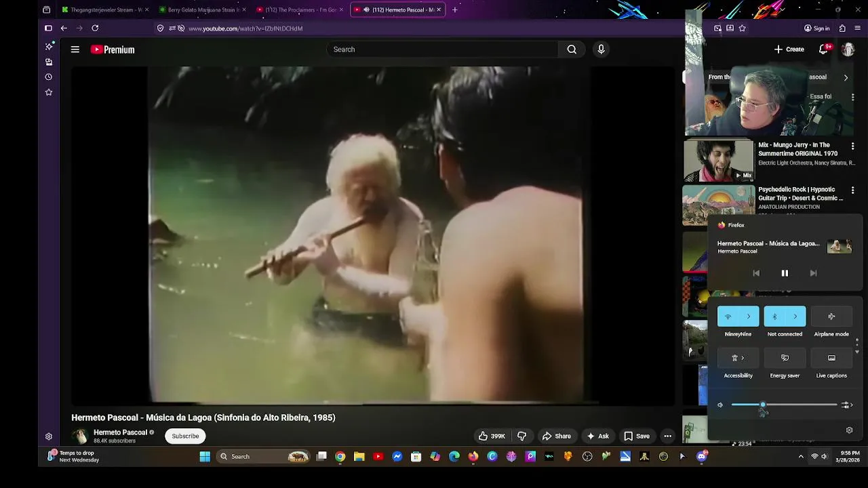Open Mungo Jerry mix thumbnail
The height and width of the screenshot is (488, 868).
point(718,161)
